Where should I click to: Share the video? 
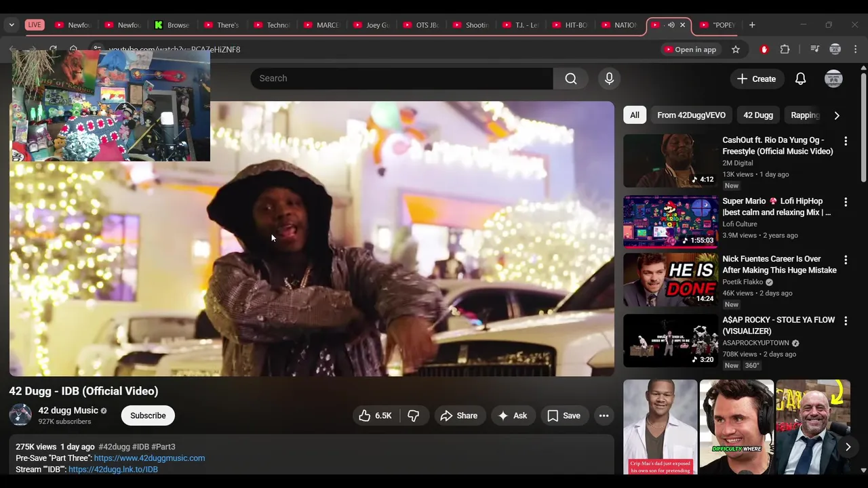(x=459, y=415)
